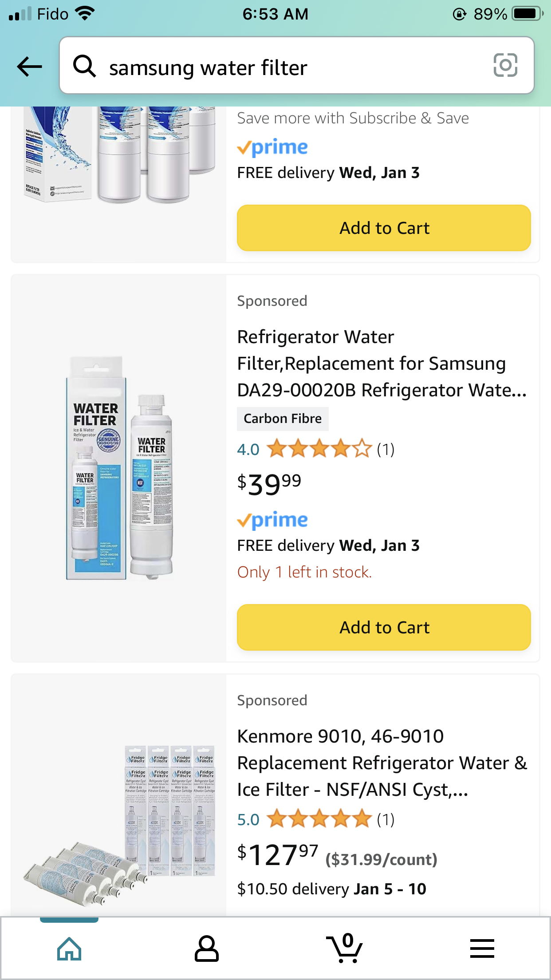Open Subscribe & Save savings details
The height and width of the screenshot is (980, 551).
353,118
